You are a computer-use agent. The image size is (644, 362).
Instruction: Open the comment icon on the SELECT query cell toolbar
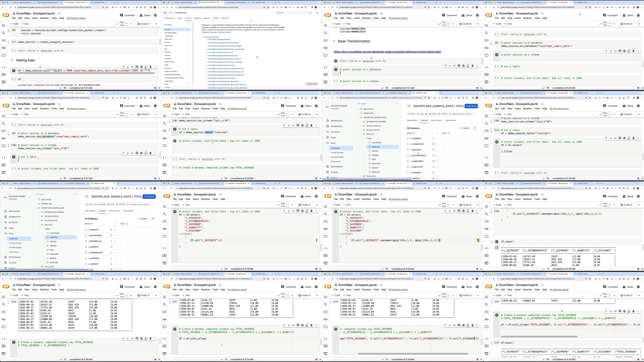click(x=137, y=67)
